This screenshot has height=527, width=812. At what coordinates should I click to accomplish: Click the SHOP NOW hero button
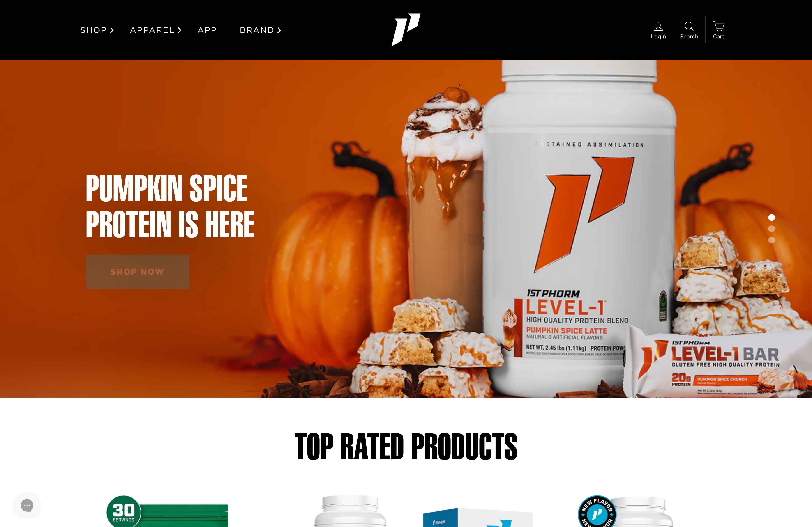(x=137, y=271)
